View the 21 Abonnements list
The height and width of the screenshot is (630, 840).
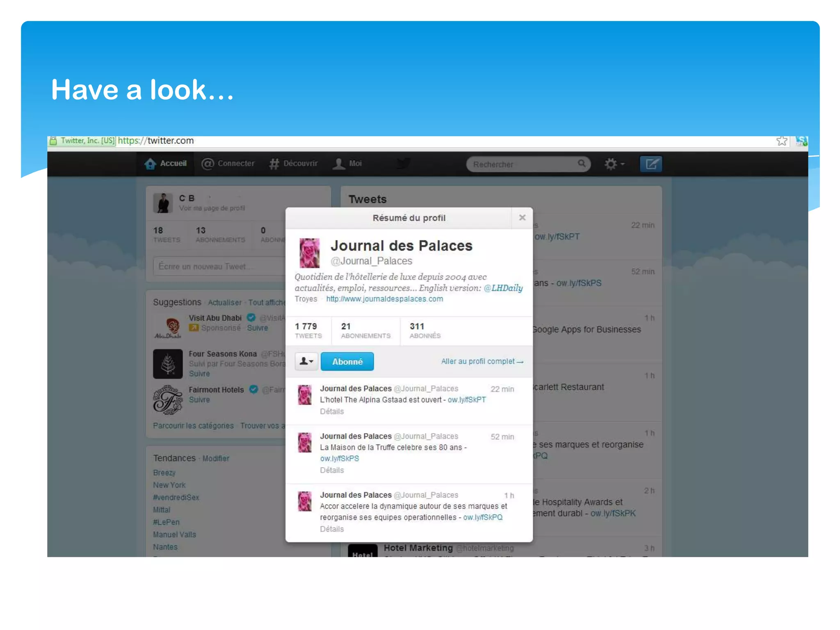(x=365, y=331)
